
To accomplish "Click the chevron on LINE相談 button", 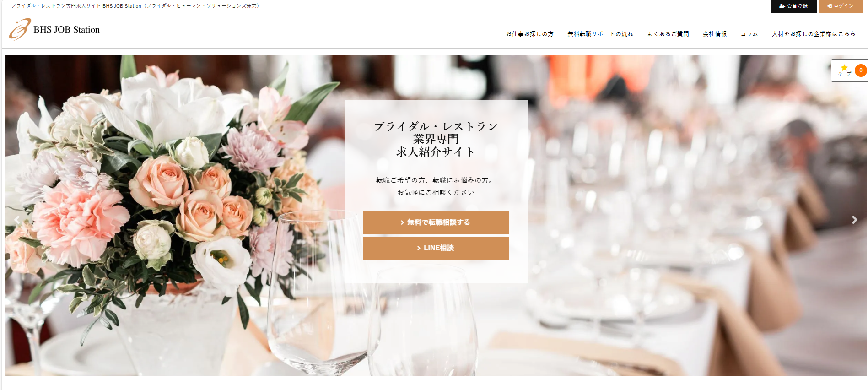I will tap(419, 248).
